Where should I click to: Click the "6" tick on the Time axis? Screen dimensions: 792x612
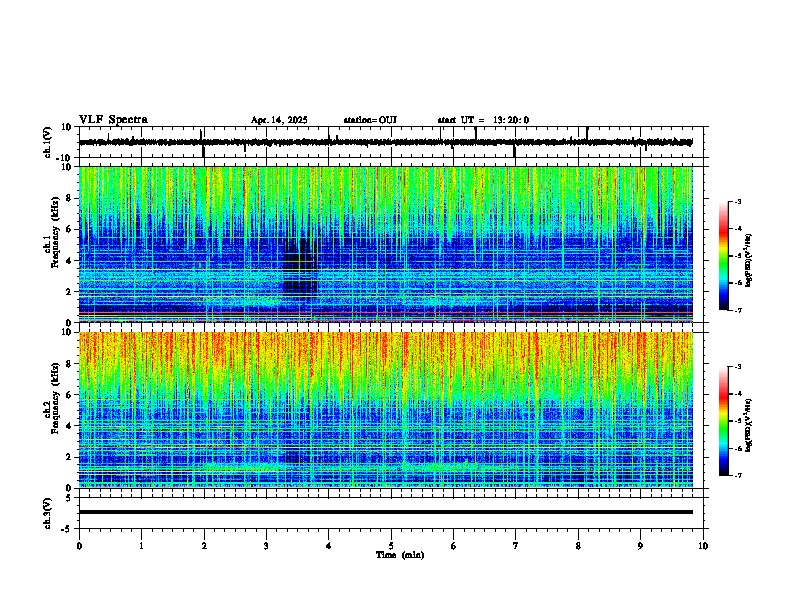click(x=453, y=546)
